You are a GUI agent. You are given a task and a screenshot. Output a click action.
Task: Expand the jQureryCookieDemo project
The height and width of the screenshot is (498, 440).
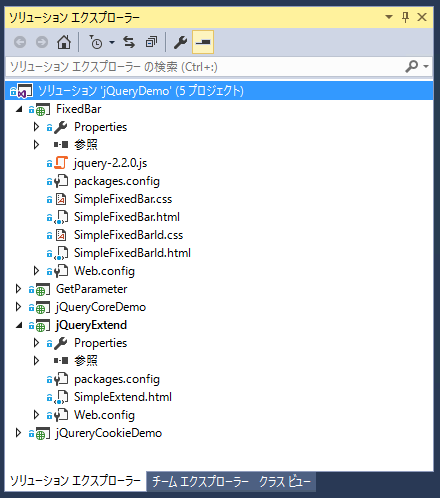pyautogui.click(x=18, y=433)
